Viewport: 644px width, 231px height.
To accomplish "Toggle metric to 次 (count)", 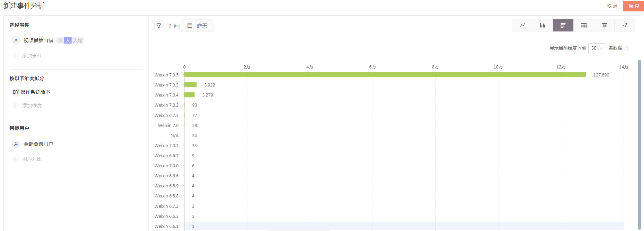I will click(60, 40).
